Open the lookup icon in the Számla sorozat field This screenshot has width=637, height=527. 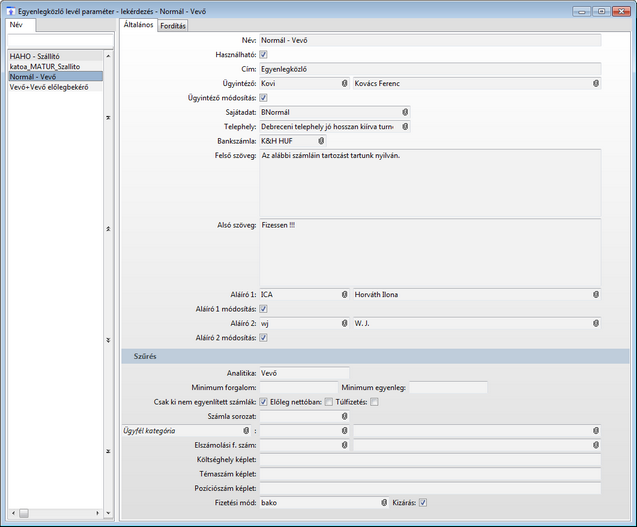click(344, 416)
